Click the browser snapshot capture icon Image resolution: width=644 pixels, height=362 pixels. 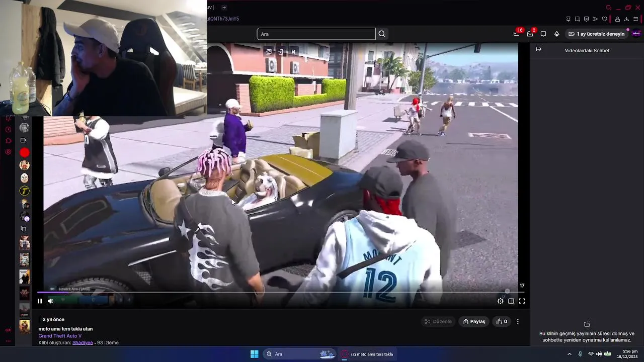(x=577, y=19)
